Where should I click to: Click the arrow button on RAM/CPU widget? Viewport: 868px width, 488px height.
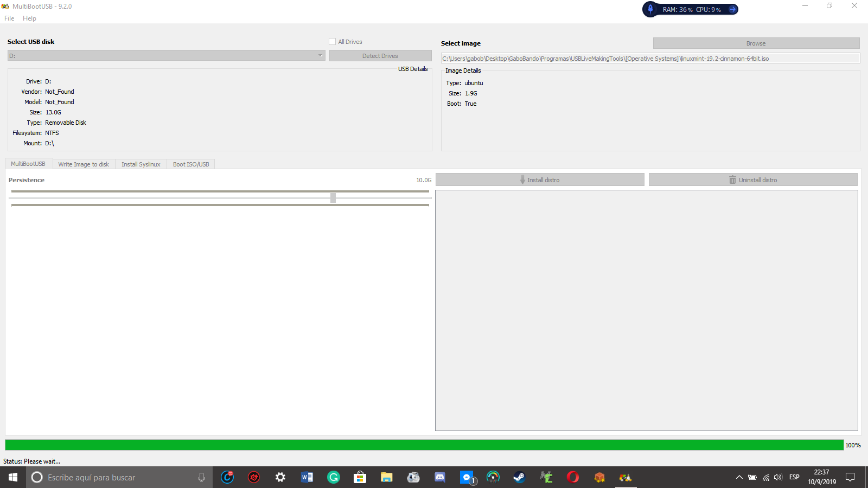pos(732,9)
